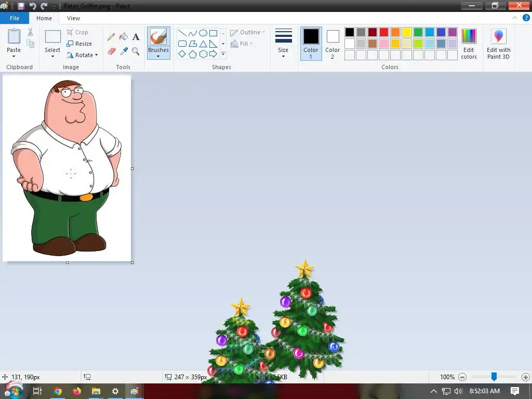Expand the Select options arrow
The image size is (532, 399).
pos(52,56)
